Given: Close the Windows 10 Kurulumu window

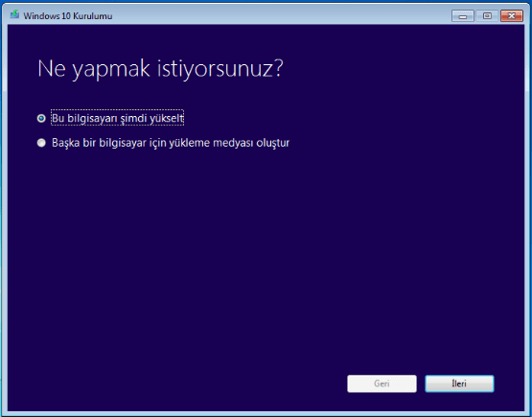Looking at the screenshot, I should click(x=512, y=16).
